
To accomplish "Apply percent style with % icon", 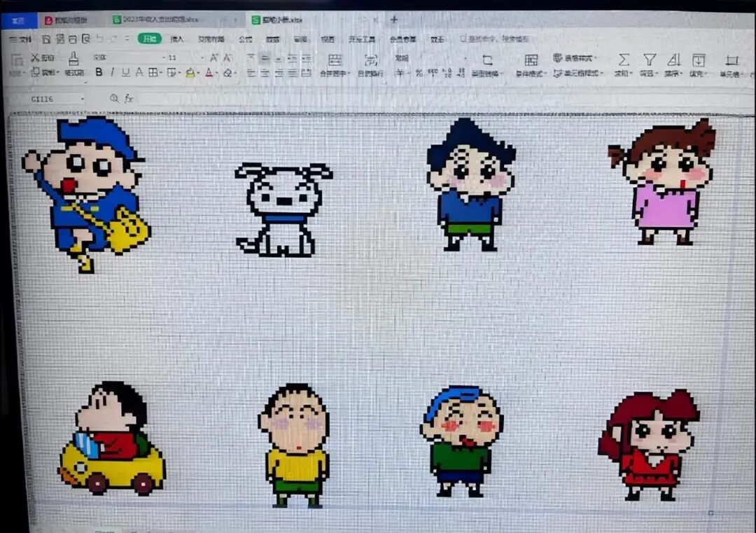I will pos(419,73).
